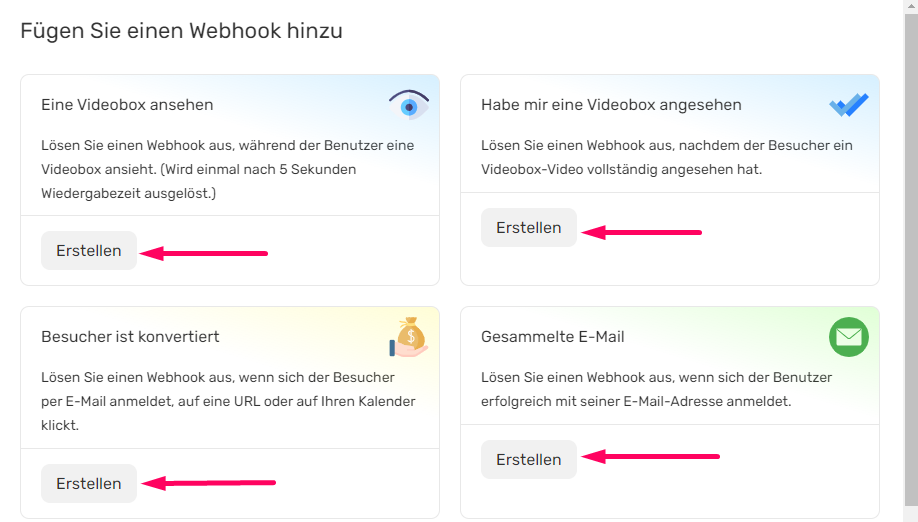Click the money bag conversion icon

tap(409, 338)
